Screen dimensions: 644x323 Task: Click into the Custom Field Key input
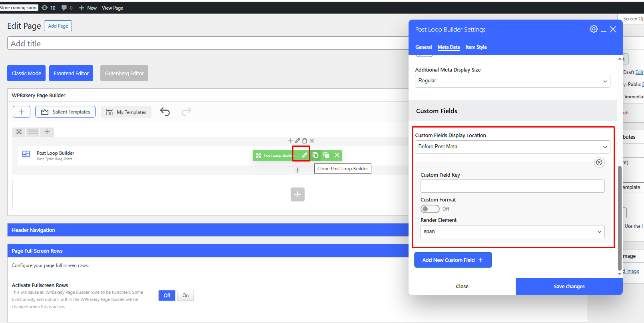(x=512, y=186)
